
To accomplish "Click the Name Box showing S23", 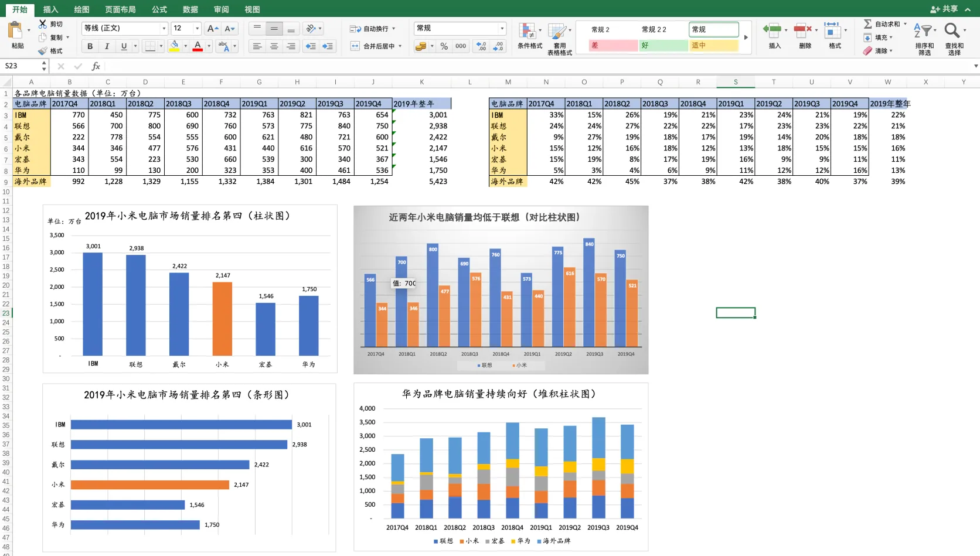I will click(21, 66).
